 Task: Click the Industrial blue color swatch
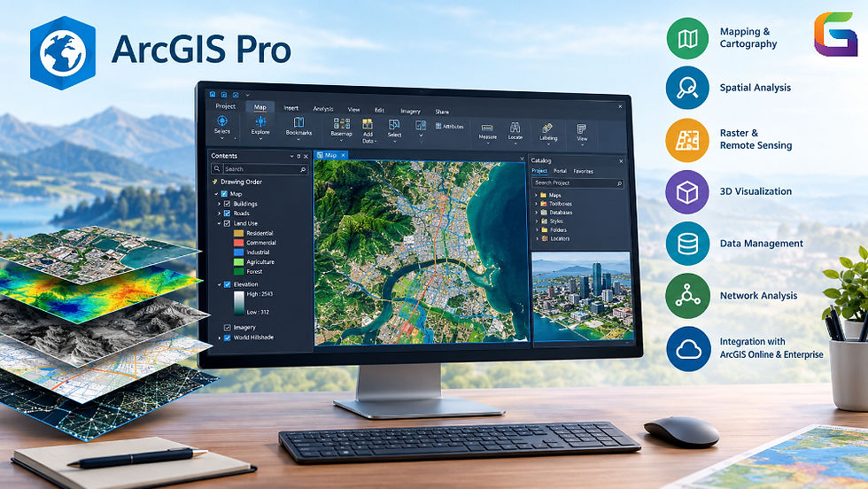tap(238, 252)
